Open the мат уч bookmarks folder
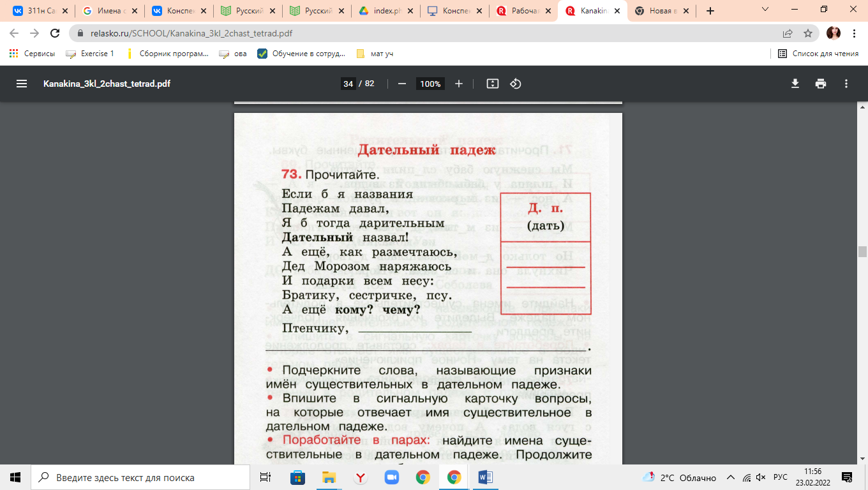Viewport: 868px width, 490px height. (x=375, y=54)
